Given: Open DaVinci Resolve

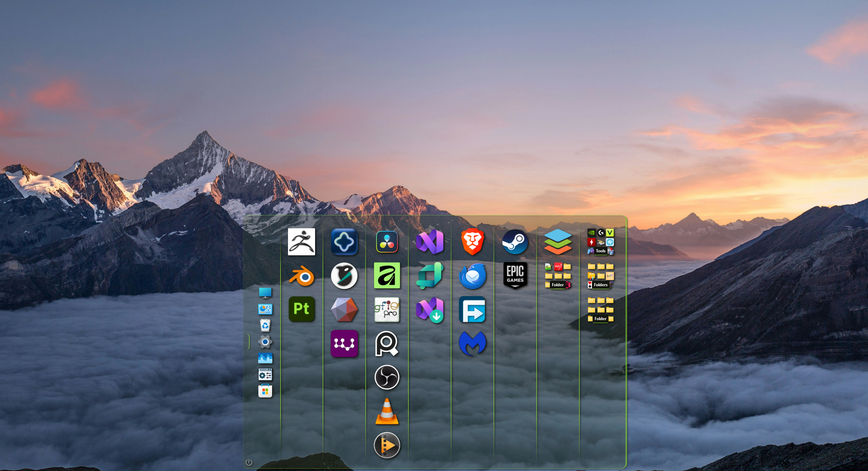Looking at the screenshot, I should tap(387, 242).
